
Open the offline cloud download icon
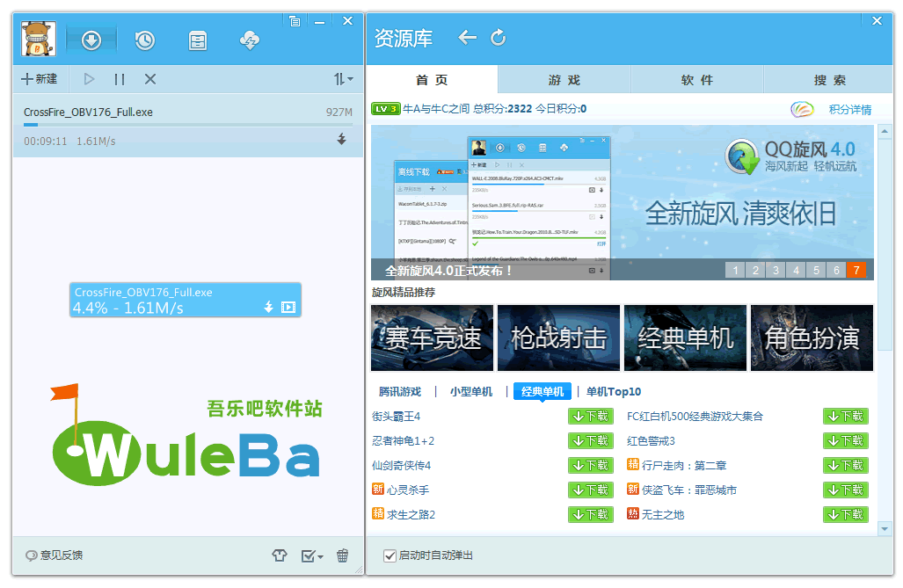click(250, 40)
